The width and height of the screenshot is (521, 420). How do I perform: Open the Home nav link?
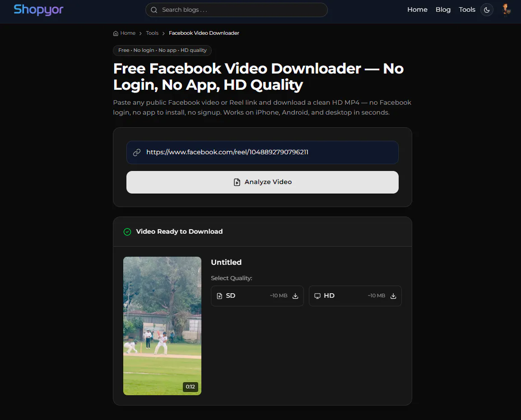tap(417, 9)
